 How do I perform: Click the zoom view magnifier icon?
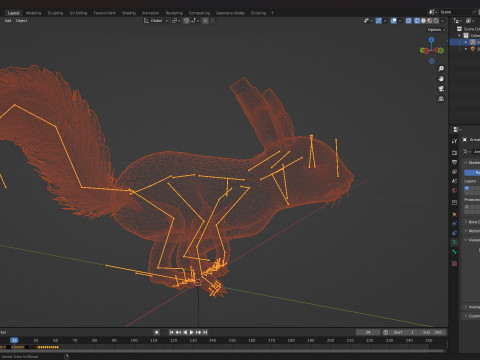click(x=441, y=69)
